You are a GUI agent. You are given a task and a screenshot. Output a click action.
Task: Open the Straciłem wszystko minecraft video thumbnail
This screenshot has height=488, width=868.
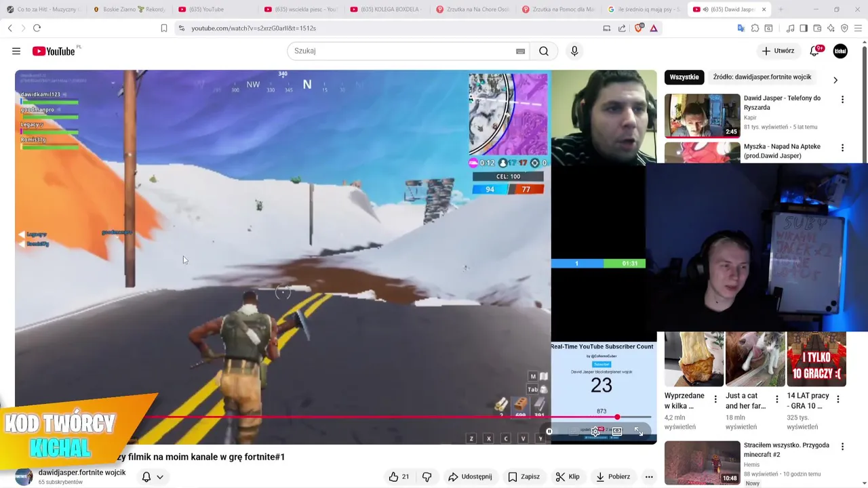(x=702, y=463)
